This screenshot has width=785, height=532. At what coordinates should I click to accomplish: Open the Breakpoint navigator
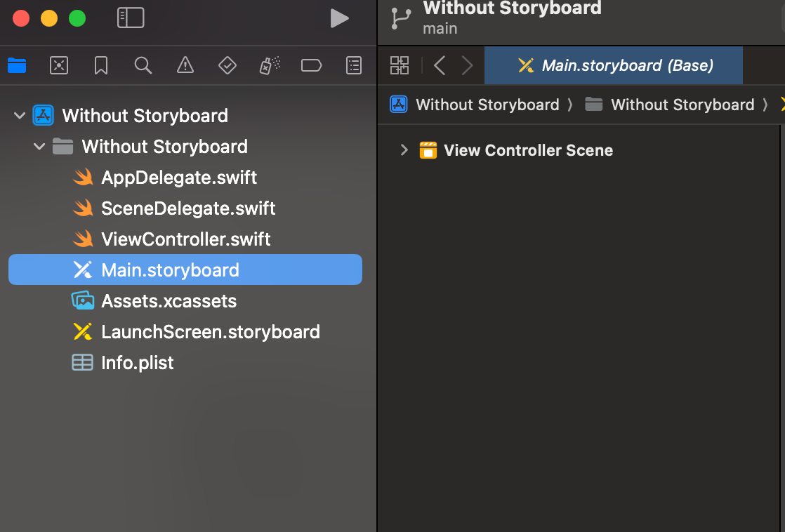(311, 65)
